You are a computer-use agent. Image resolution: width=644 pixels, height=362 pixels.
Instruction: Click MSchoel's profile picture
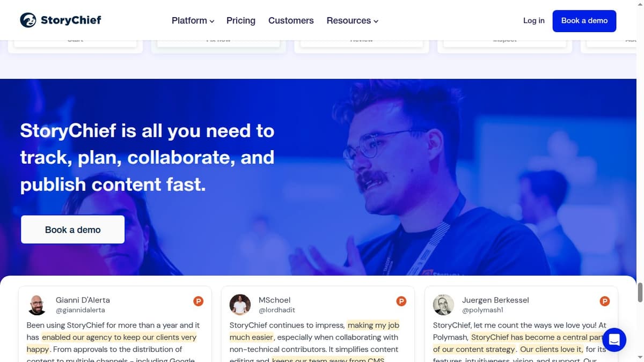click(x=240, y=305)
